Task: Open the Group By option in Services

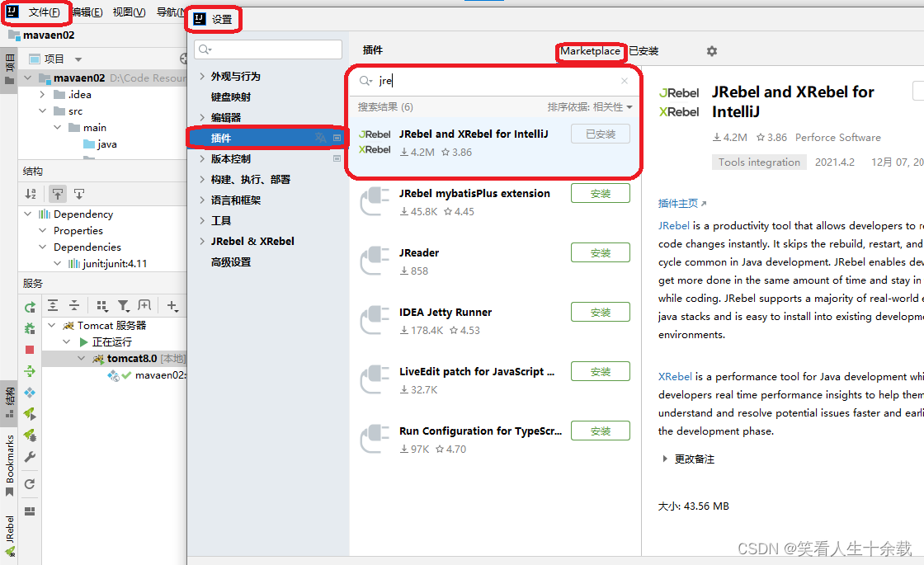Action: coord(102,305)
